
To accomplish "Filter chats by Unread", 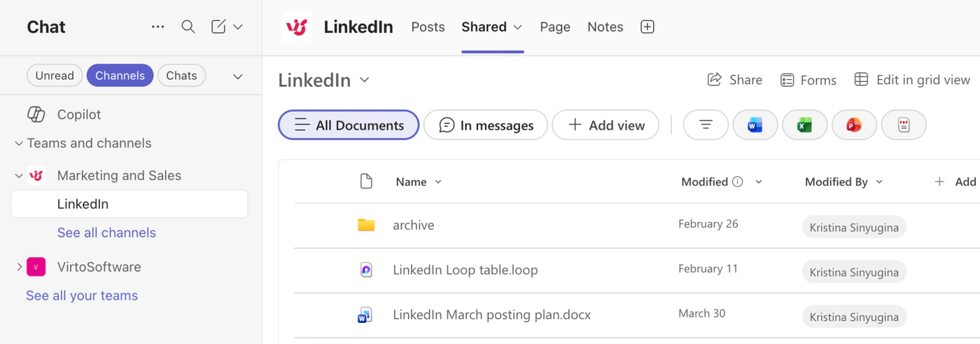I will [55, 76].
